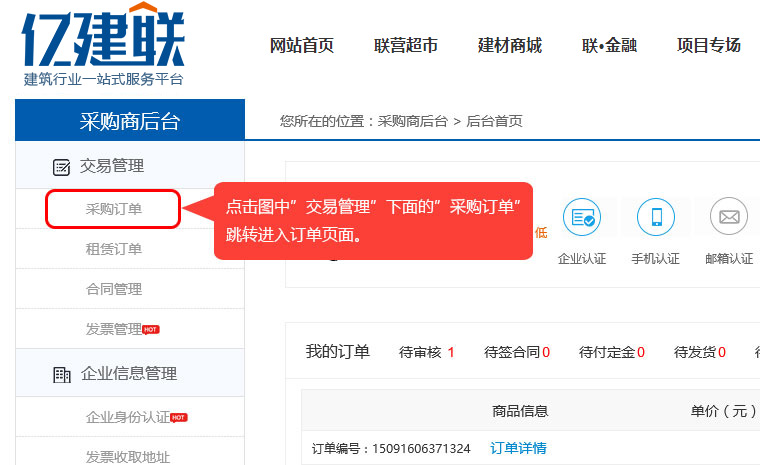This screenshot has width=760, height=465.
Task: Click the email verification envelope icon
Action: (x=728, y=217)
